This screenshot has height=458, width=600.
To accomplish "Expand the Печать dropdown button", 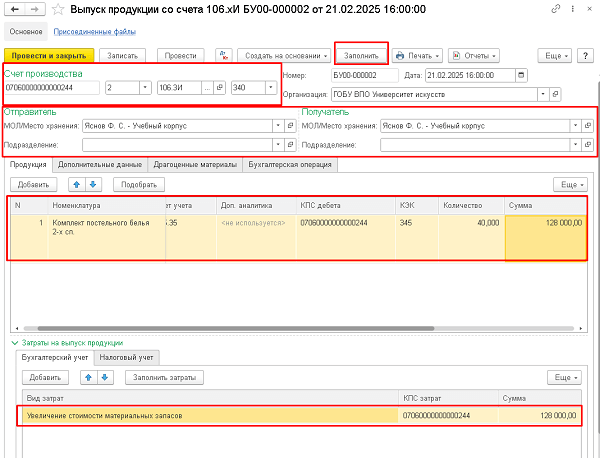I will click(x=417, y=55).
